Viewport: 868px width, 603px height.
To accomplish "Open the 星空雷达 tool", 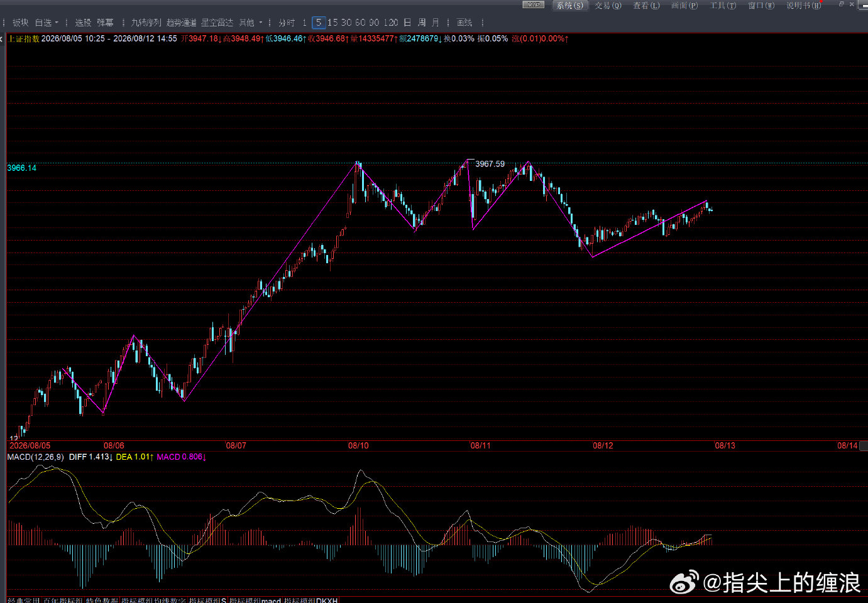I will (217, 23).
